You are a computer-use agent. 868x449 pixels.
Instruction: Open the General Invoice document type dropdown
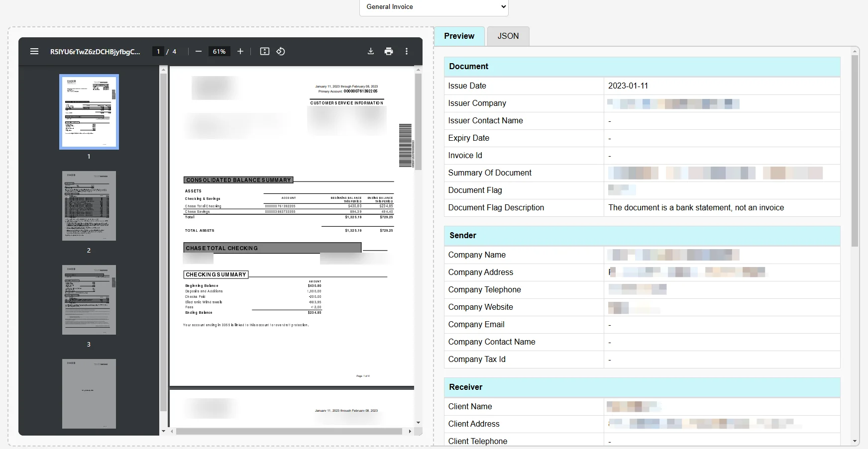point(434,7)
